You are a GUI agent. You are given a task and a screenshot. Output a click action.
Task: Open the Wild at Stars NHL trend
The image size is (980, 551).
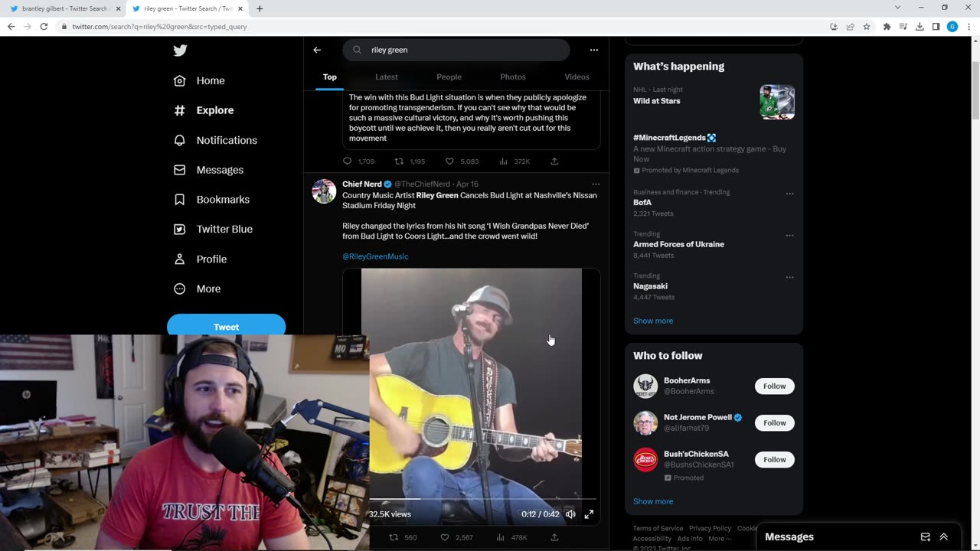click(x=714, y=102)
